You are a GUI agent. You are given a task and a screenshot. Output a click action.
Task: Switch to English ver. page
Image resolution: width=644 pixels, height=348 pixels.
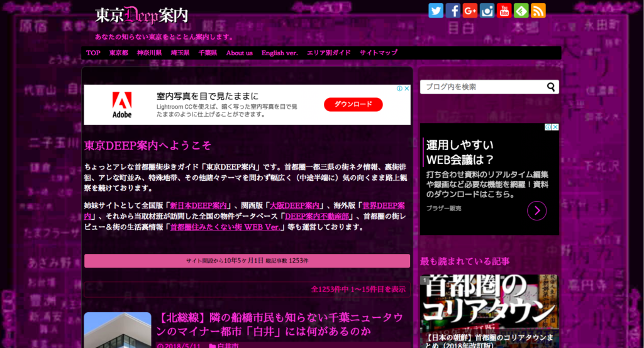[x=280, y=53]
